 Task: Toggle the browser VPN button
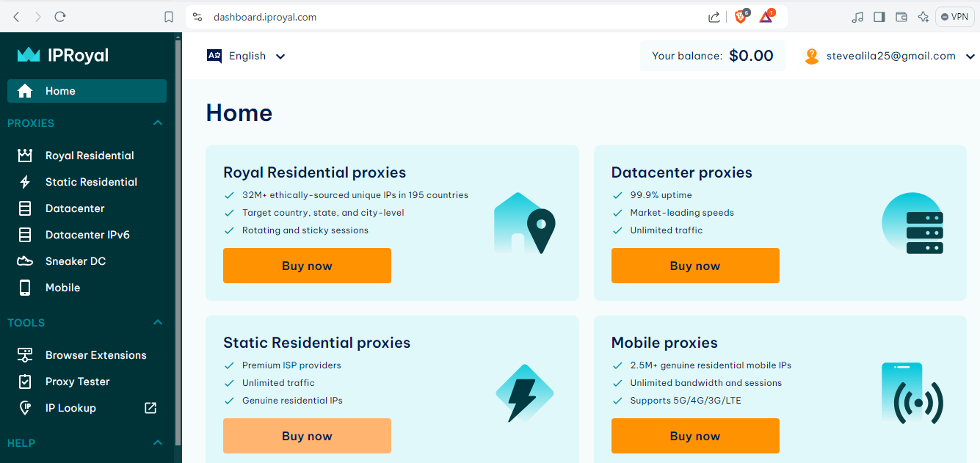pos(955,17)
